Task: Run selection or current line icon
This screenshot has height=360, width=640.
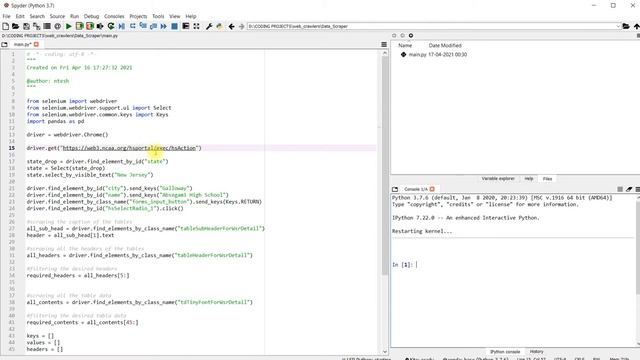Action: click(x=100, y=26)
